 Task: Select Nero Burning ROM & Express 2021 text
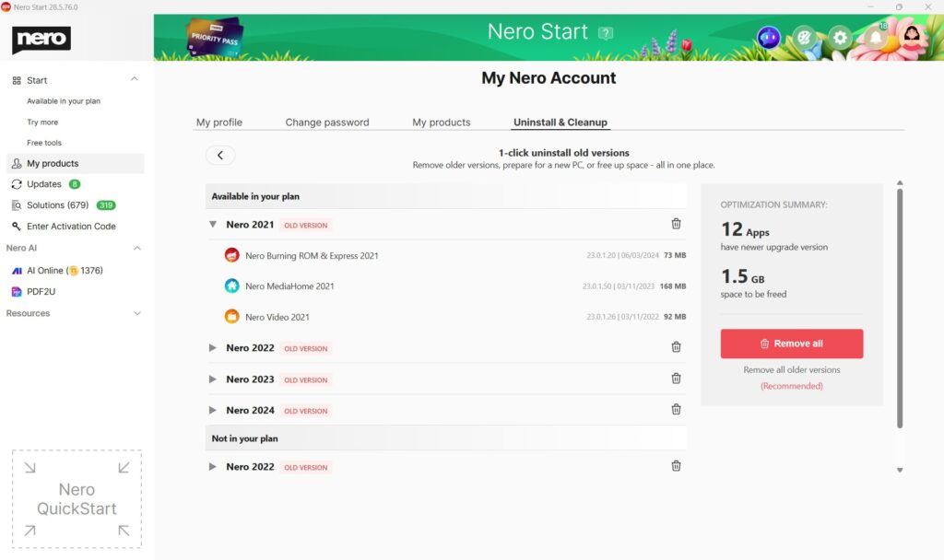click(x=312, y=256)
